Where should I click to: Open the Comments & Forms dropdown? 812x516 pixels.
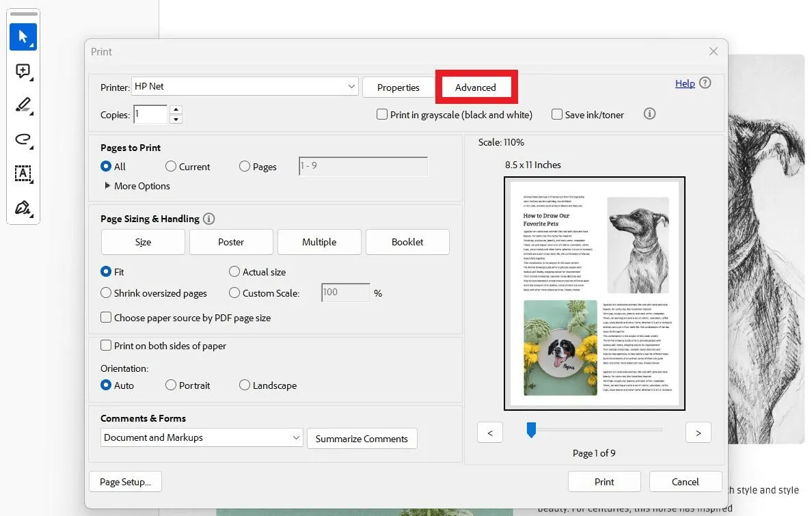coord(201,438)
